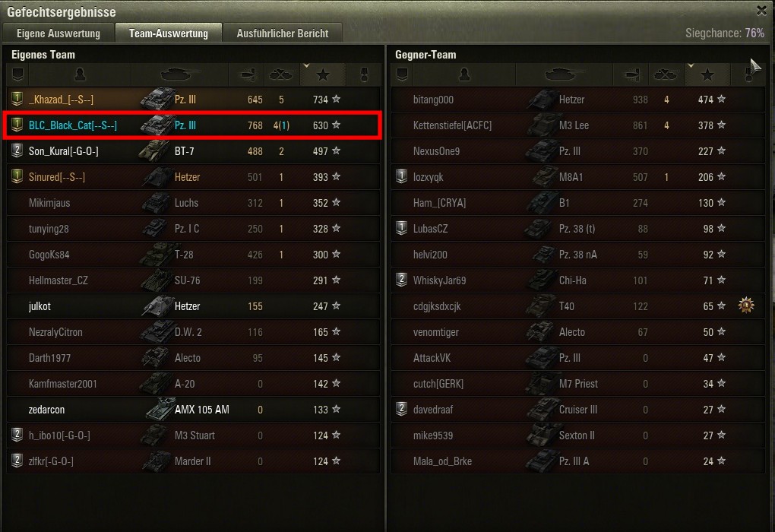The image size is (775, 532).
Task: Sort enemy team by damage column icon
Action: pos(631,74)
